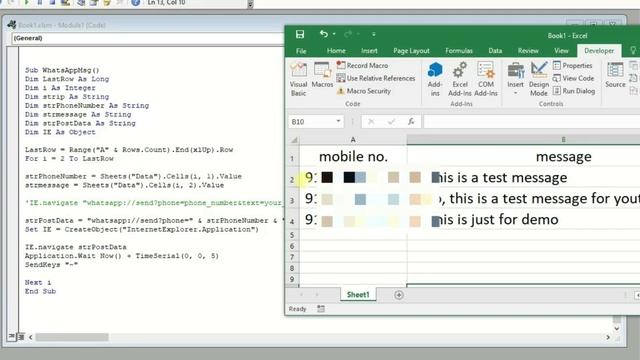
Task: Open the Insert Function fx dialog
Action: tap(411, 122)
